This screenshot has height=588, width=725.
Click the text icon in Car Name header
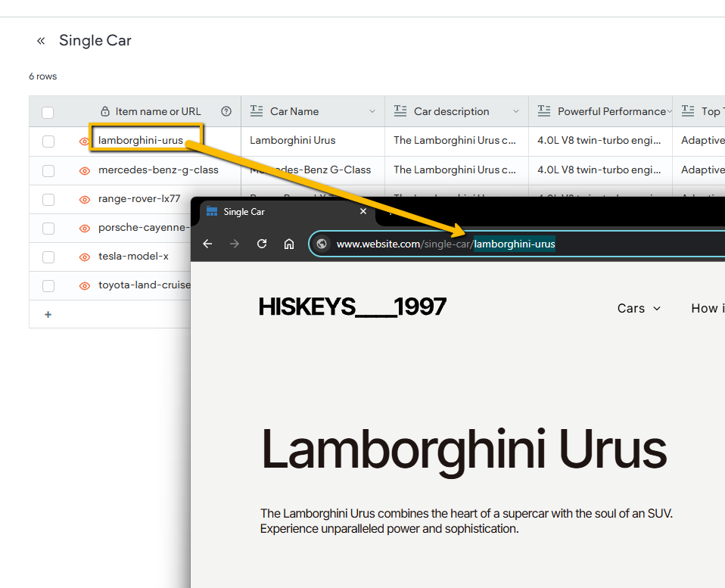(257, 111)
